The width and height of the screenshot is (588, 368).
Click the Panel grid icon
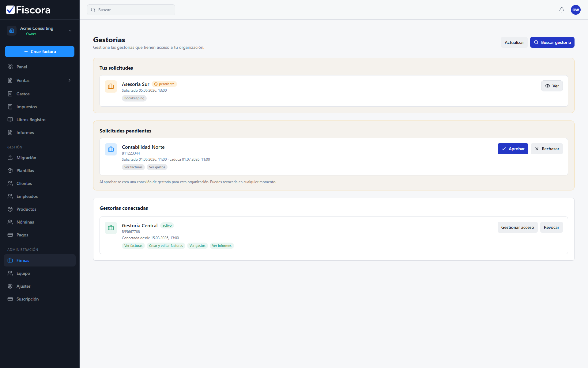point(10,67)
